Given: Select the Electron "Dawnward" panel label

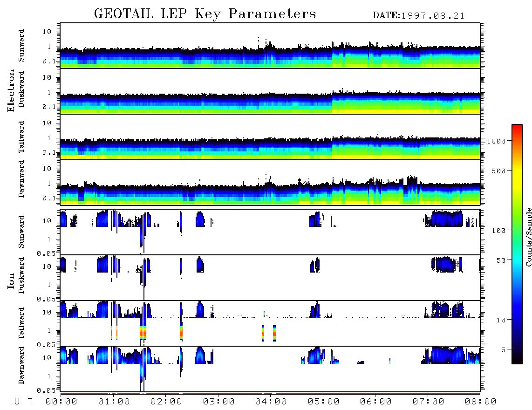Looking at the screenshot, I should coord(21,179).
